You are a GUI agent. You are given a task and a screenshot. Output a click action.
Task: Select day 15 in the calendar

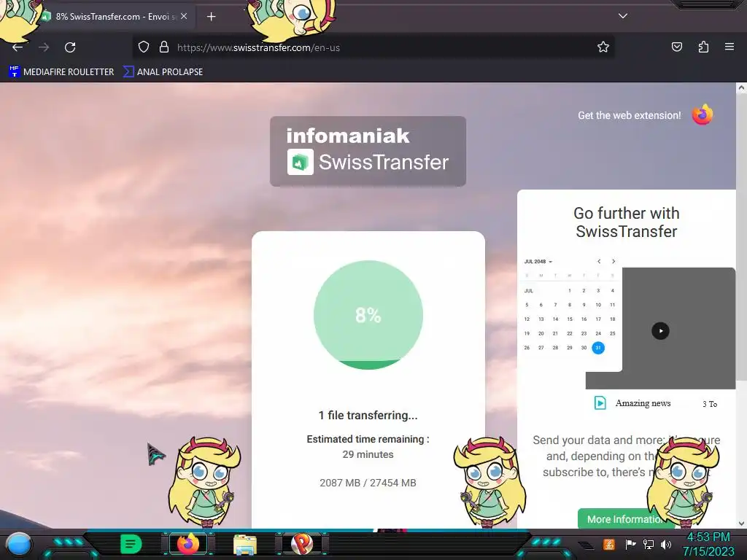pyautogui.click(x=570, y=319)
